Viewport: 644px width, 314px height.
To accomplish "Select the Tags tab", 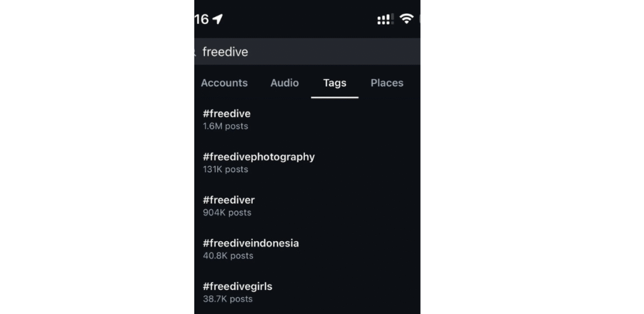I will pyautogui.click(x=335, y=83).
